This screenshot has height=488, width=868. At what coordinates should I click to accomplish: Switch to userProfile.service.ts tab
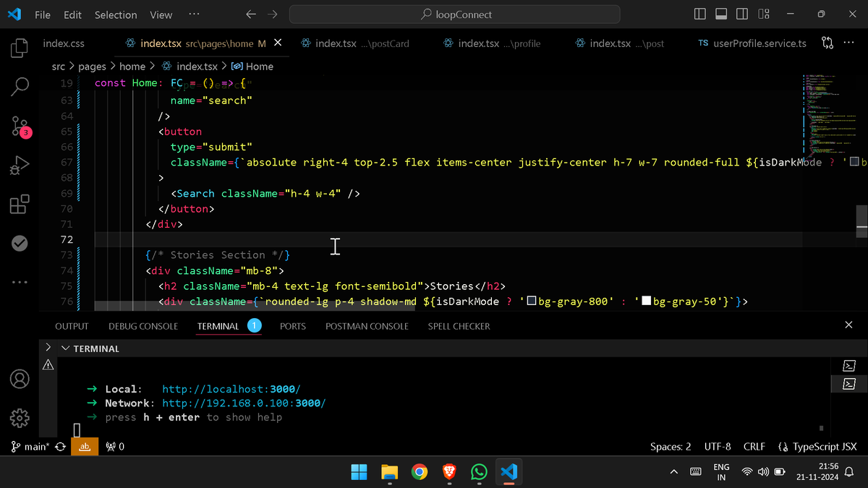click(x=752, y=43)
